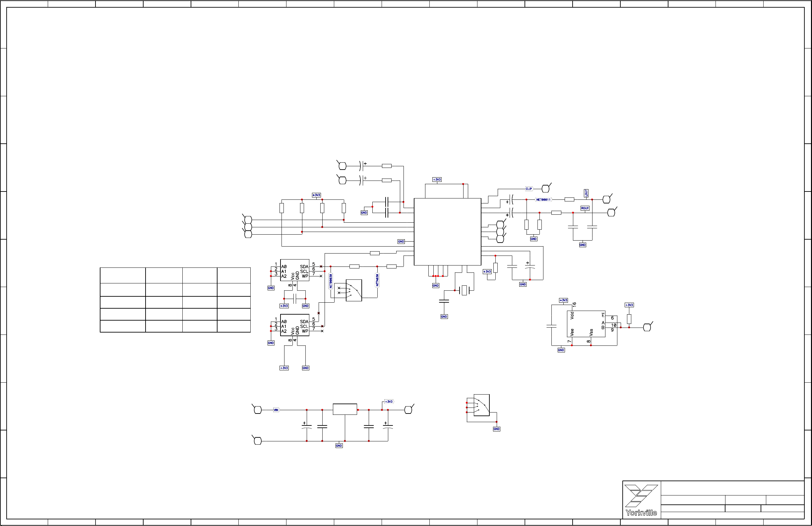812x526 pixels.
Task: Select the A0 pin of the upper EEPROM
Action: (284, 267)
